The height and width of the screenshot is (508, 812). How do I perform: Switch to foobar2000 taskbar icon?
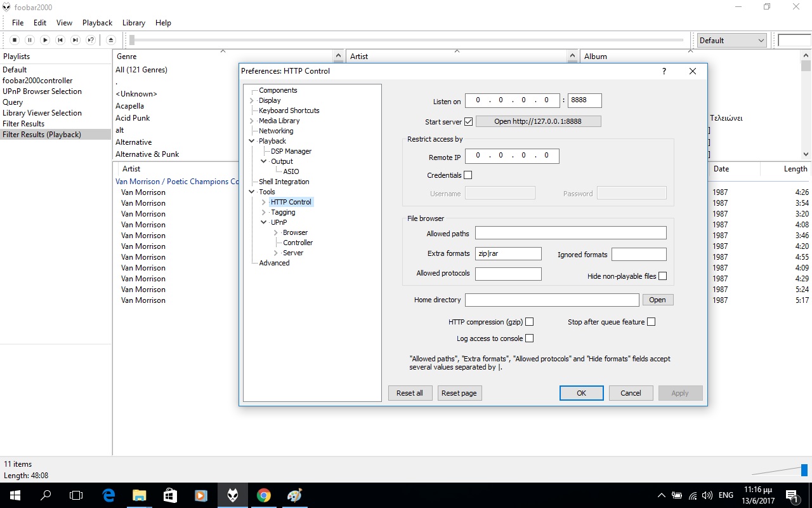(x=233, y=495)
